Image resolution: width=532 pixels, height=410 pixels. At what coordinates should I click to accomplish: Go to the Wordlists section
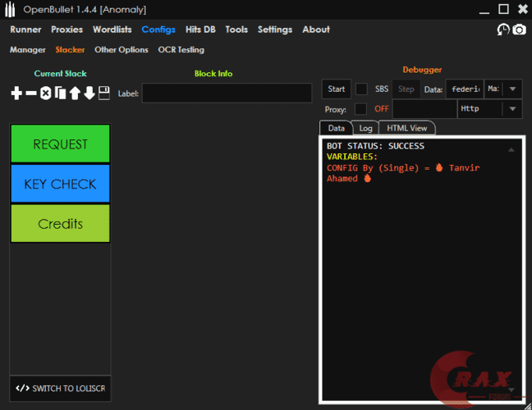(112, 30)
